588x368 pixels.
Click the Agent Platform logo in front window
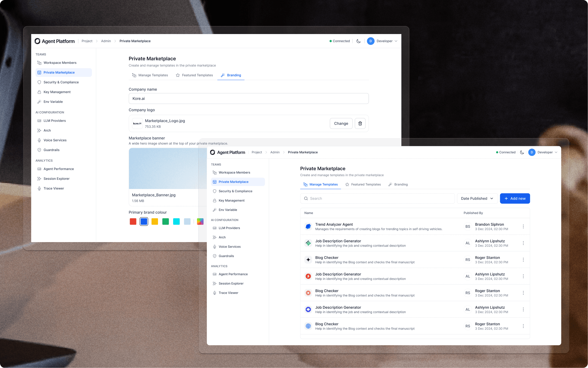pos(212,152)
